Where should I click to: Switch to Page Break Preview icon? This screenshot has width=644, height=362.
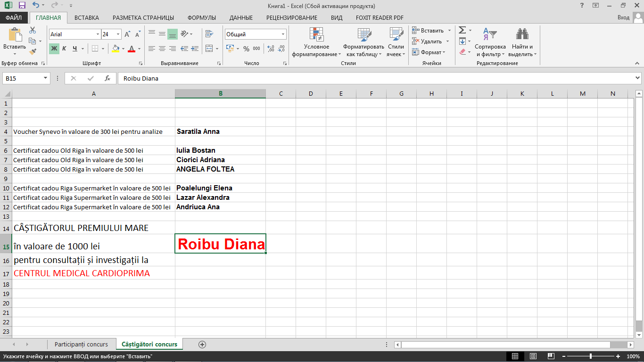pos(551,356)
